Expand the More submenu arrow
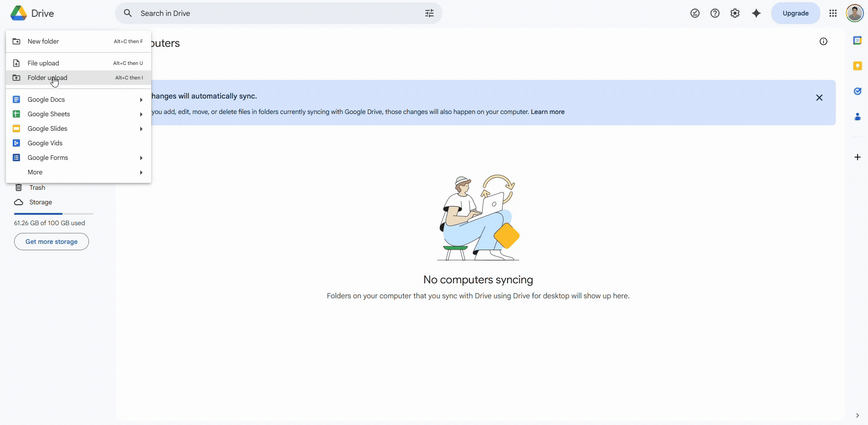This screenshot has height=425, width=868. [x=141, y=173]
